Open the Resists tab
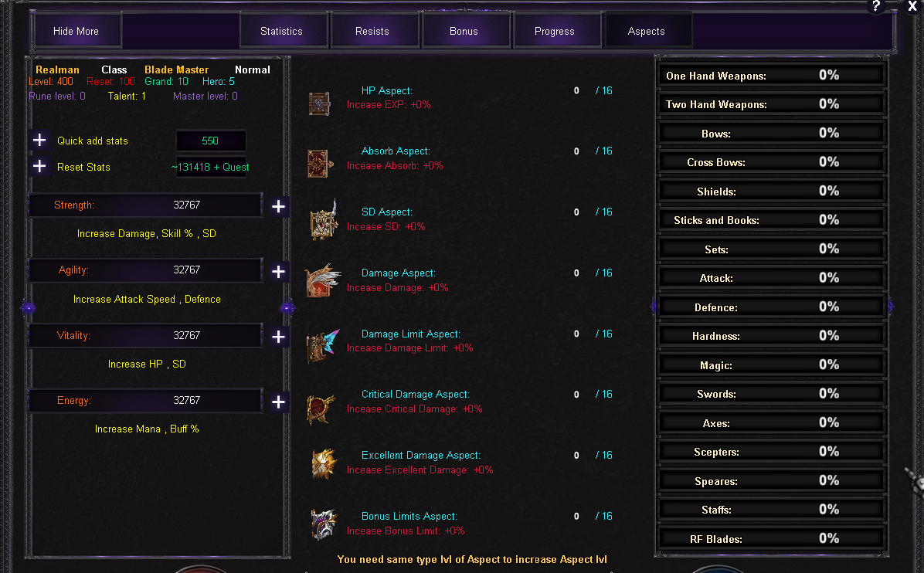924x573 pixels. point(372,31)
